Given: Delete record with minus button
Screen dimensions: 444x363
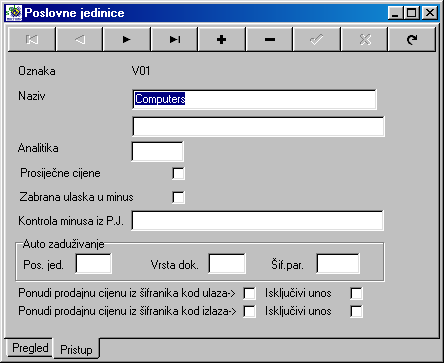Looking at the screenshot, I should pos(269,40).
